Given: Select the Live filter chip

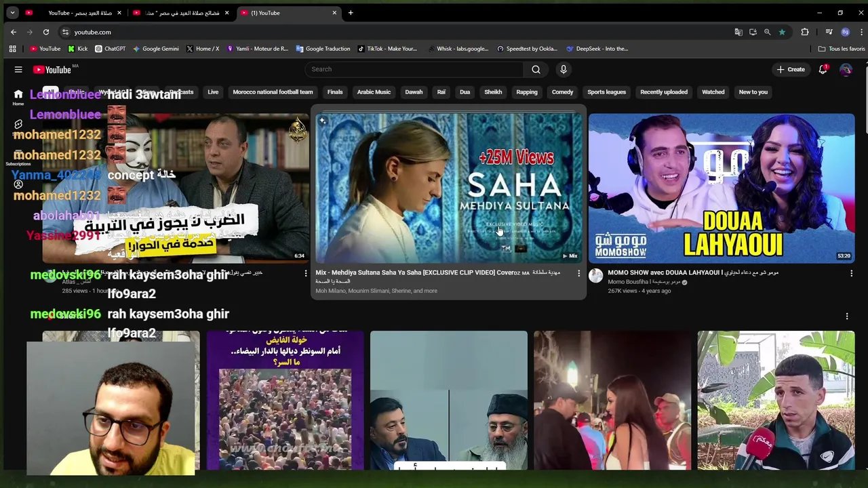Looking at the screenshot, I should pos(213,92).
